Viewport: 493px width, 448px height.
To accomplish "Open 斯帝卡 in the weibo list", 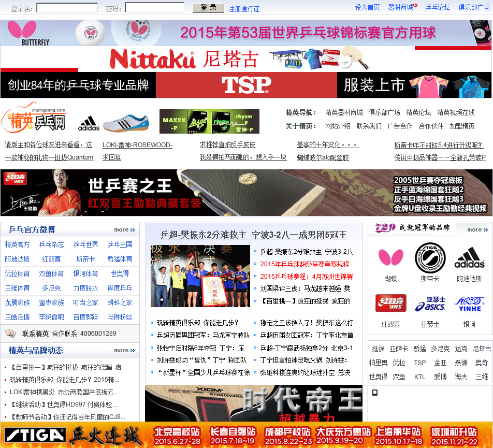I will [85, 259].
